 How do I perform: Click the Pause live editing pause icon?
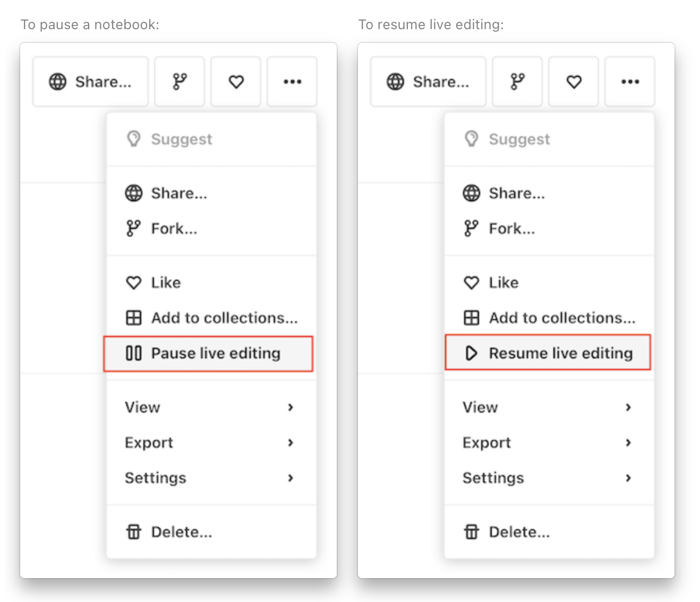click(133, 353)
